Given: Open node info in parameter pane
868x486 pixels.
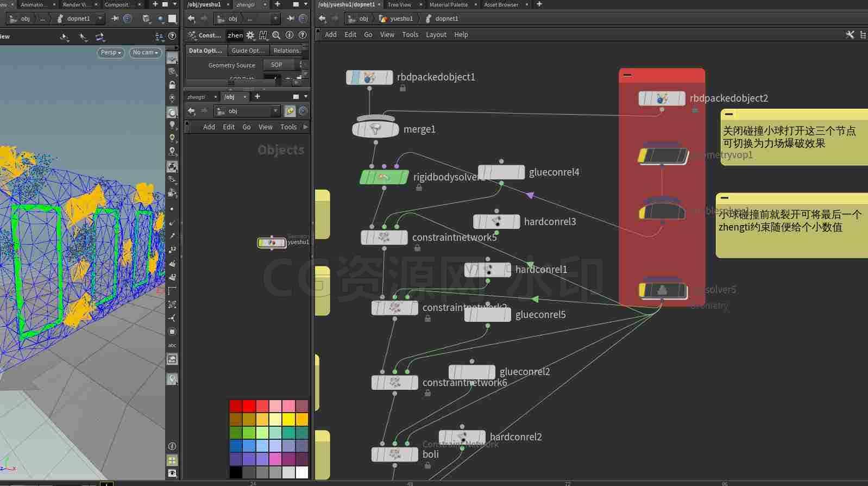Looking at the screenshot, I should (x=290, y=35).
